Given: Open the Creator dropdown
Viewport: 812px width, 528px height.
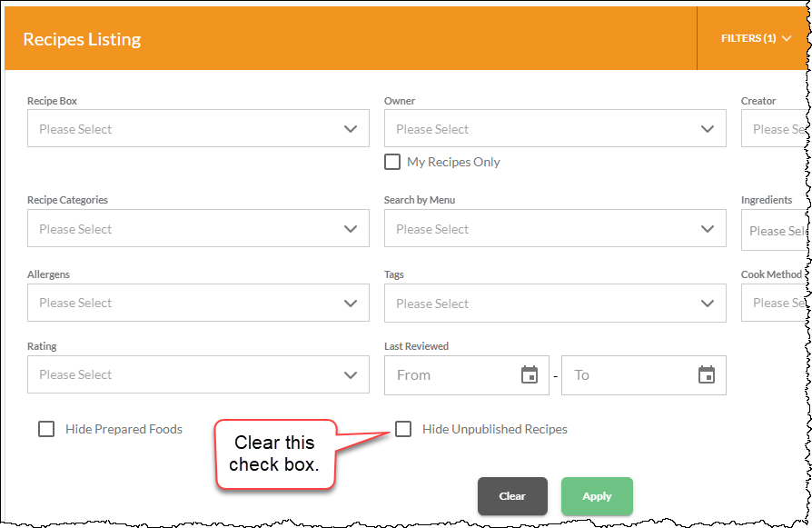Looking at the screenshot, I should coord(774,128).
